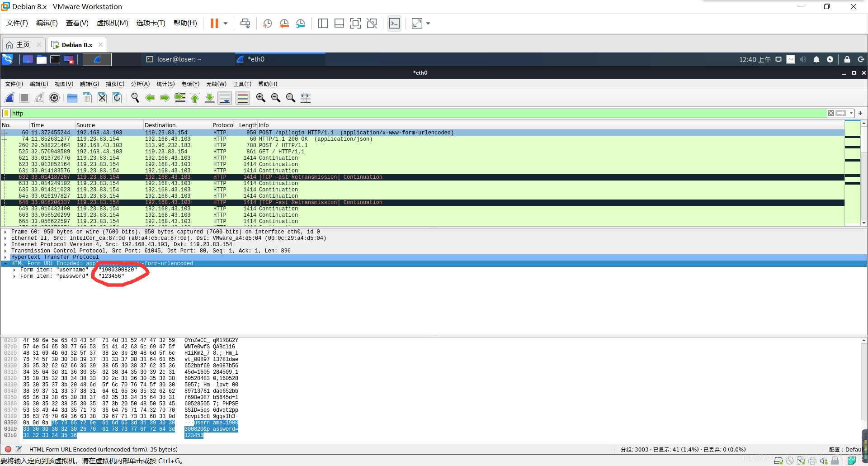Sort packet list by Protocol column
This screenshot has width=868, height=466.
pyautogui.click(x=224, y=125)
